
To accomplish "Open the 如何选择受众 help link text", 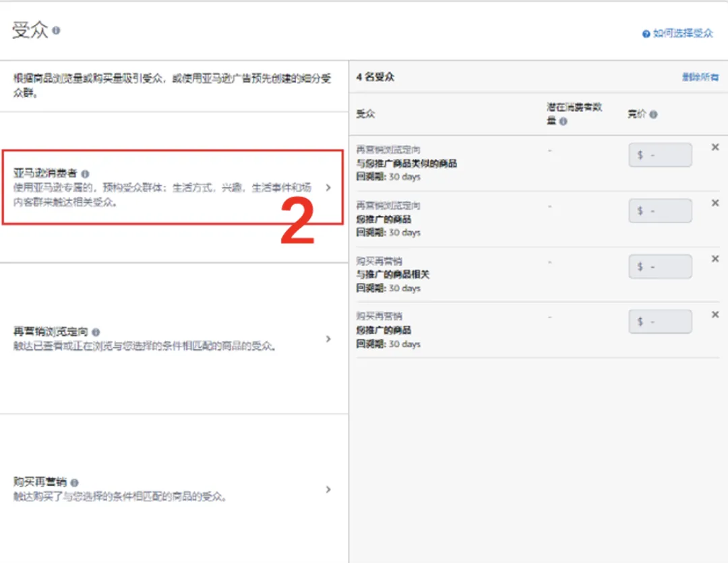I will (683, 34).
